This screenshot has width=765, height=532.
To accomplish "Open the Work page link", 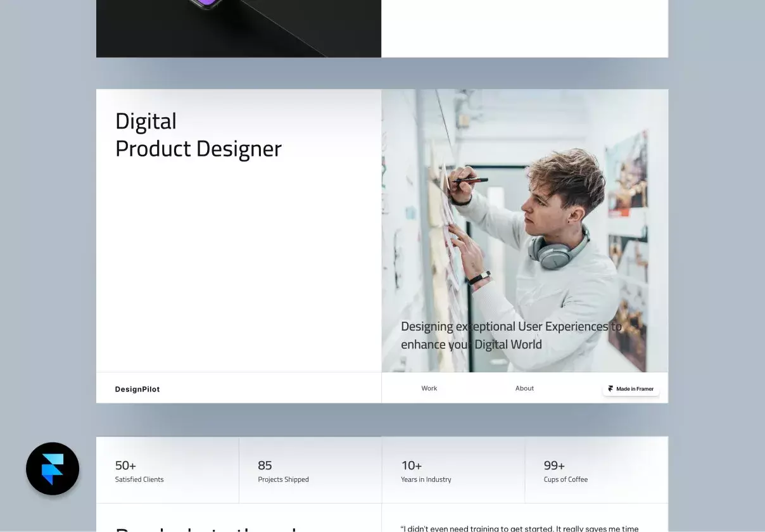I will tap(429, 388).
